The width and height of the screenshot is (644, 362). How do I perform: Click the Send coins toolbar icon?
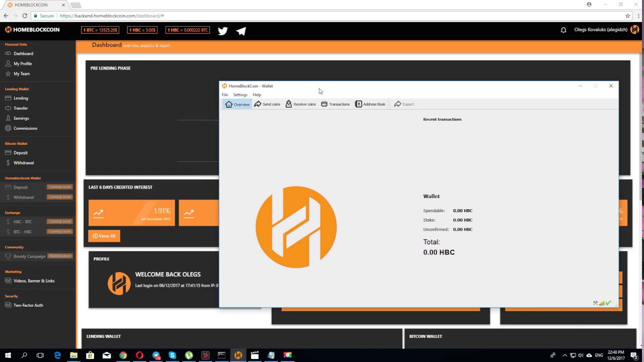(x=267, y=104)
